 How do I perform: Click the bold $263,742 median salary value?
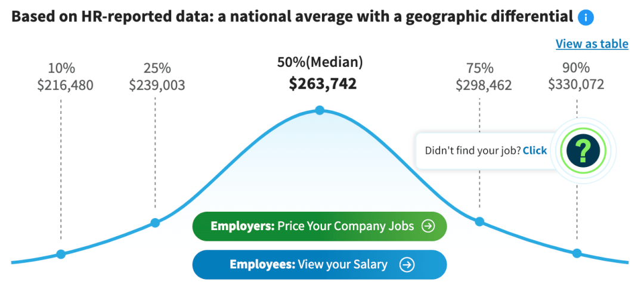pos(323,84)
